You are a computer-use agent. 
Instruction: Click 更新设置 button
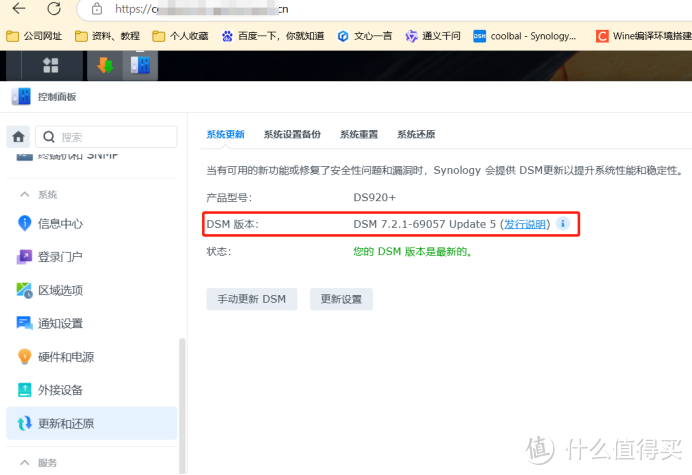click(x=341, y=299)
